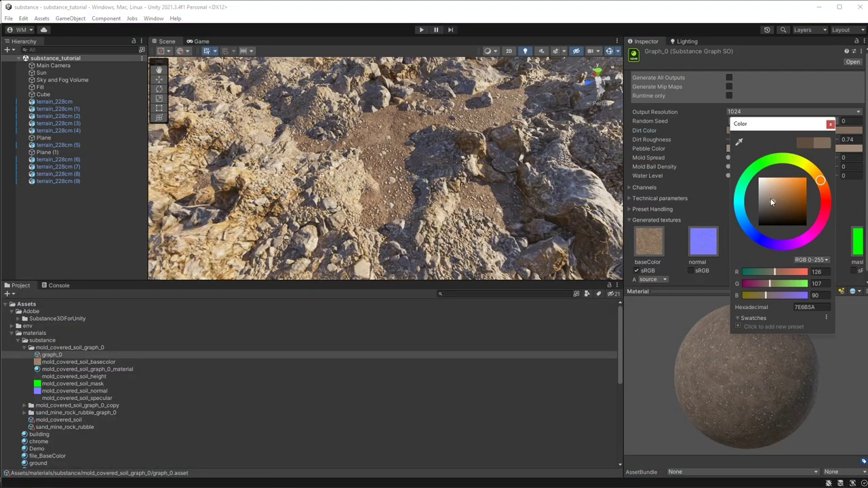Enable Generate All Outputs checkbox
The width and height of the screenshot is (868, 488).
pyautogui.click(x=729, y=77)
